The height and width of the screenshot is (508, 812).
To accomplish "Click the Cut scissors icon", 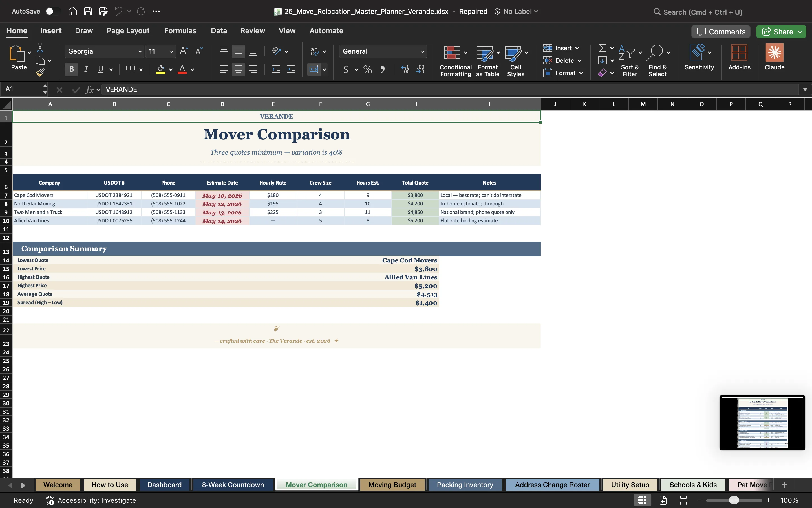I will click(x=40, y=48).
